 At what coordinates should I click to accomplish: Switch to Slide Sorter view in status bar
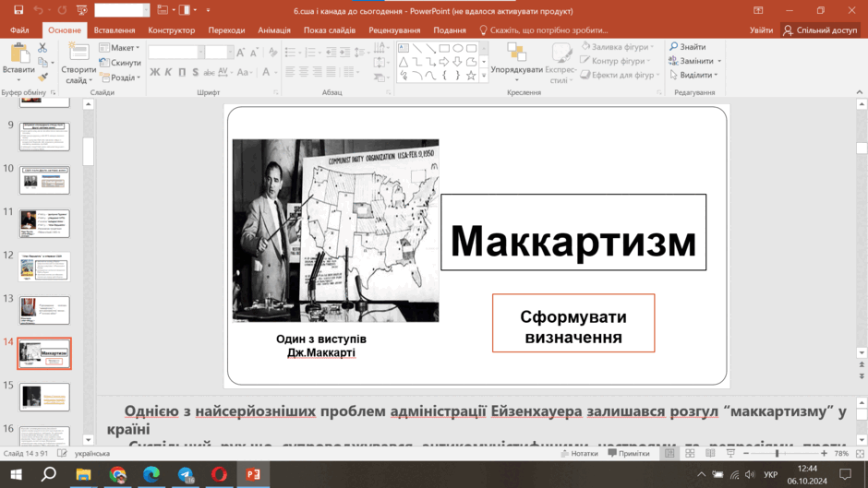coord(690,453)
